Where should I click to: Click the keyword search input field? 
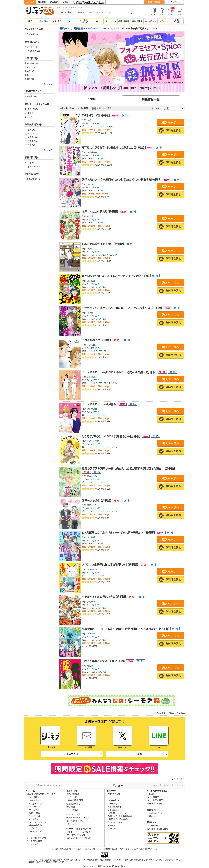click(x=102, y=13)
